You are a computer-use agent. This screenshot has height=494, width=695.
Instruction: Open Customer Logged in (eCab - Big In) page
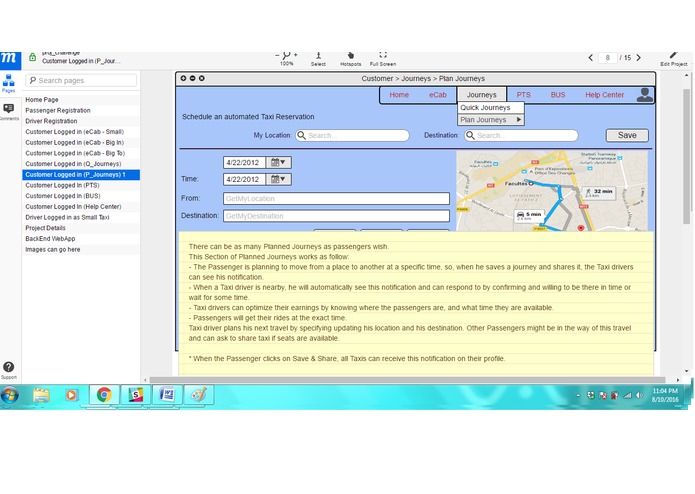81,142
